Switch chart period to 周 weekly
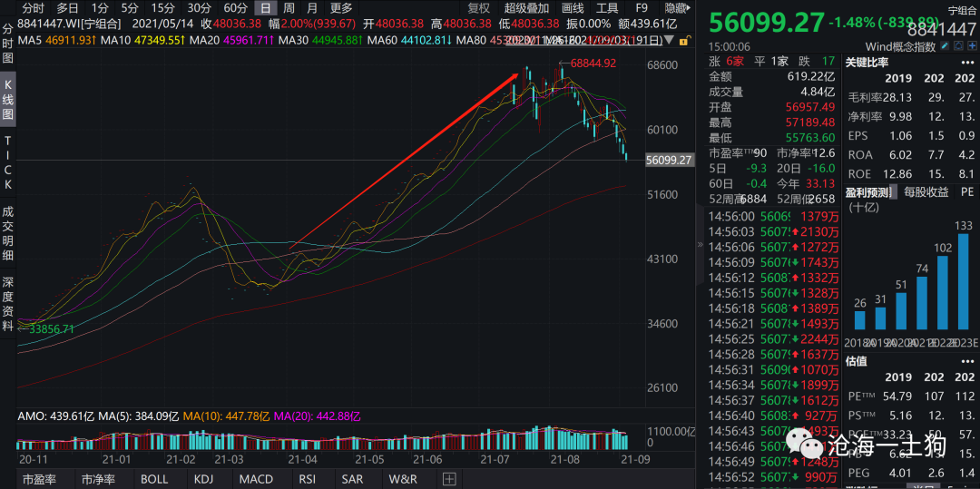 pos(289,8)
